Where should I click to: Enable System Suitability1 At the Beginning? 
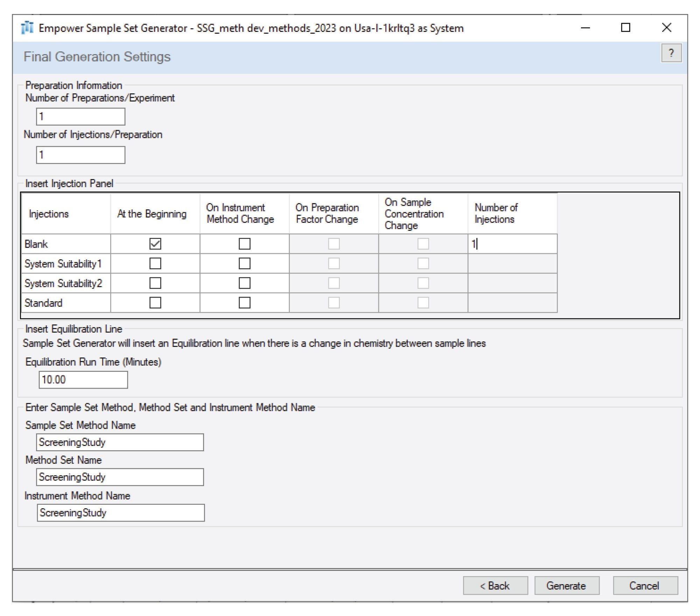pyautogui.click(x=155, y=263)
